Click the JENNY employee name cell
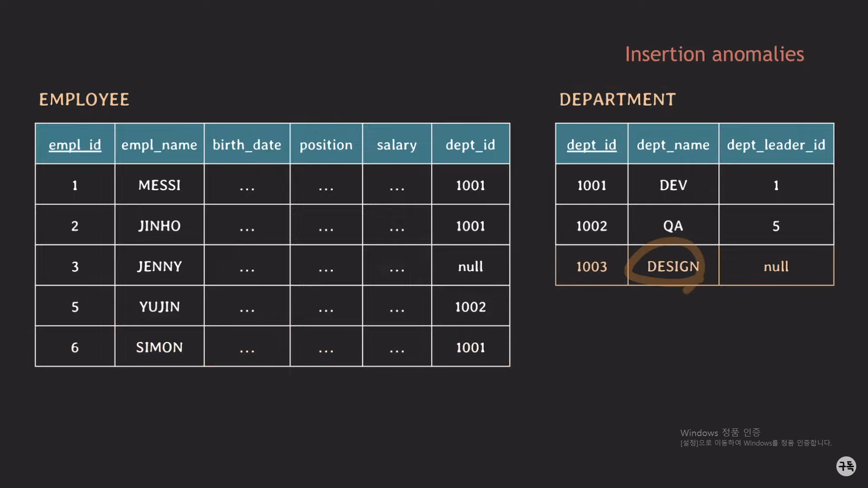 click(x=159, y=266)
